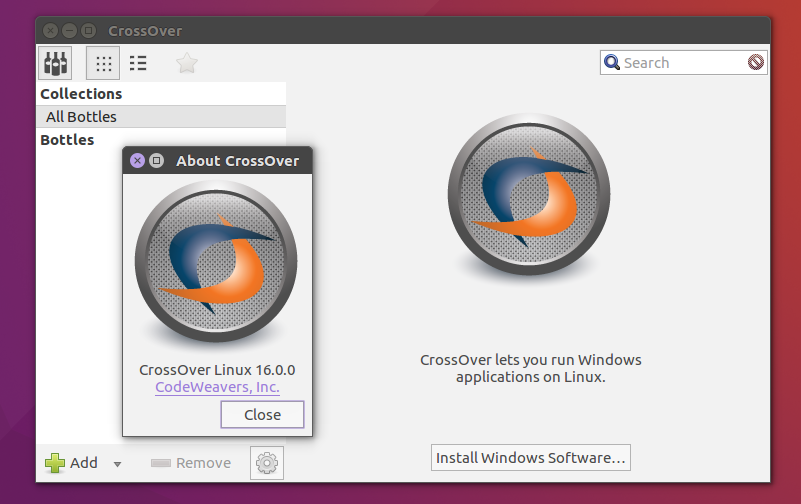Click the bottles icon in toolbar

[55, 63]
